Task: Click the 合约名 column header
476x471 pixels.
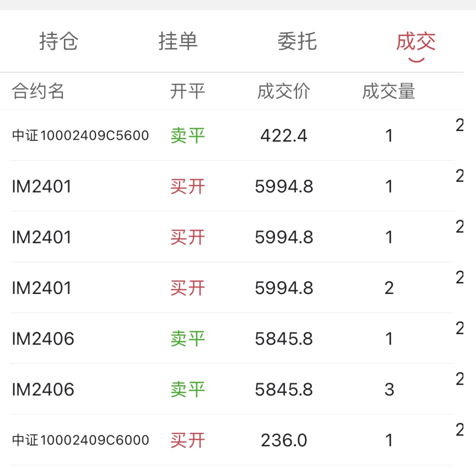Action: point(38,91)
